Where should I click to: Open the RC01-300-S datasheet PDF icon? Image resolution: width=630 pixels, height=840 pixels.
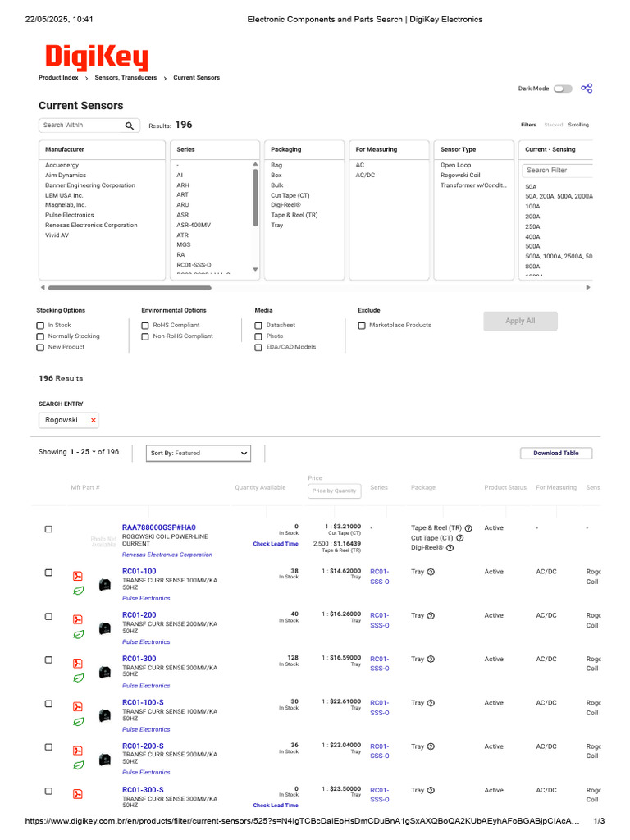point(78,794)
